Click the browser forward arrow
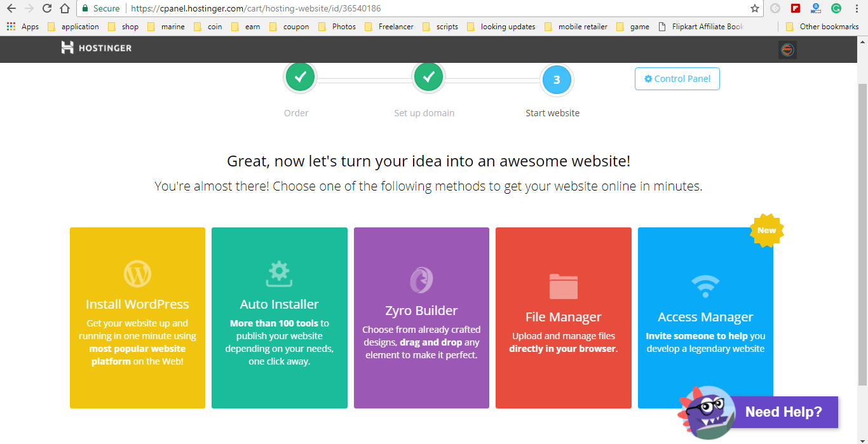 click(29, 8)
